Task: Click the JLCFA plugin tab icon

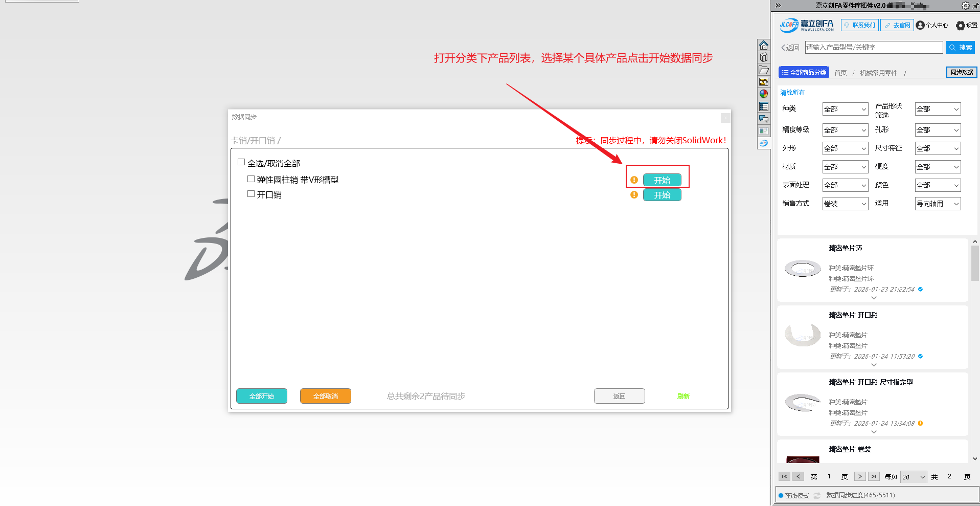Action: 764,143
